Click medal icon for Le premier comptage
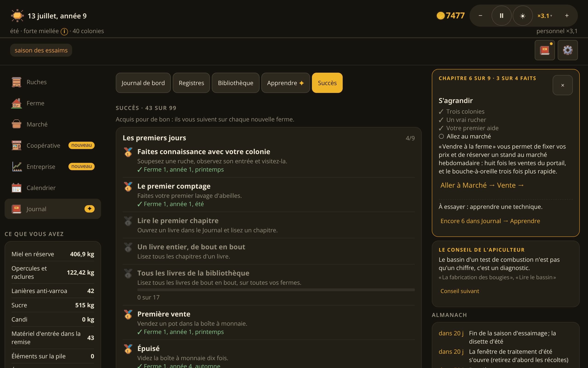The height and width of the screenshot is (368, 588). [128, 187]
